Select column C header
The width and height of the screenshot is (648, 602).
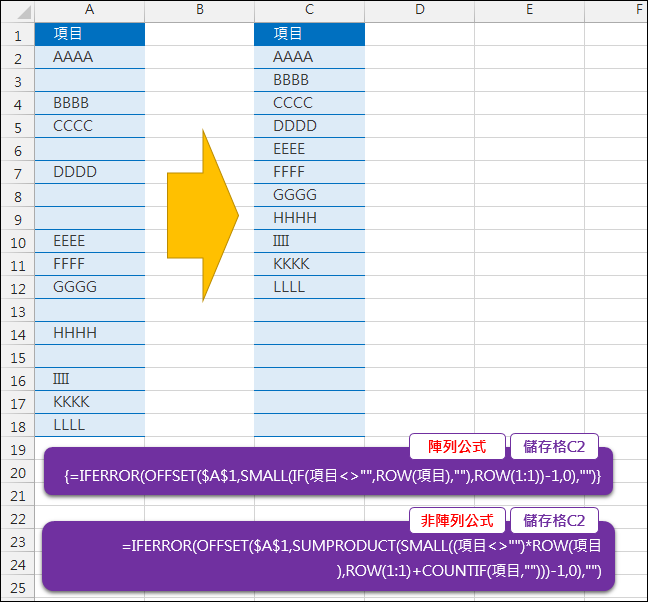pos(310,10)
